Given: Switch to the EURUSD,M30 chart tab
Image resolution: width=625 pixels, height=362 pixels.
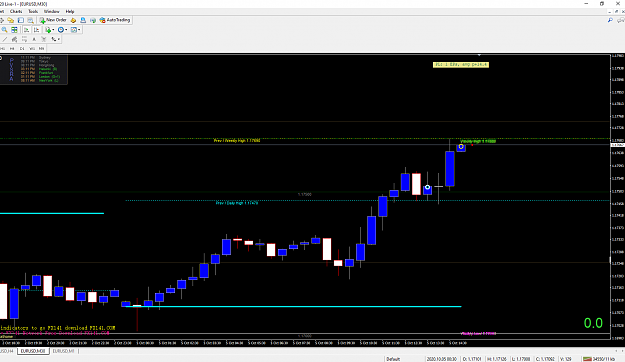Looking at the screenshot, I should click(x=33, y=351).
